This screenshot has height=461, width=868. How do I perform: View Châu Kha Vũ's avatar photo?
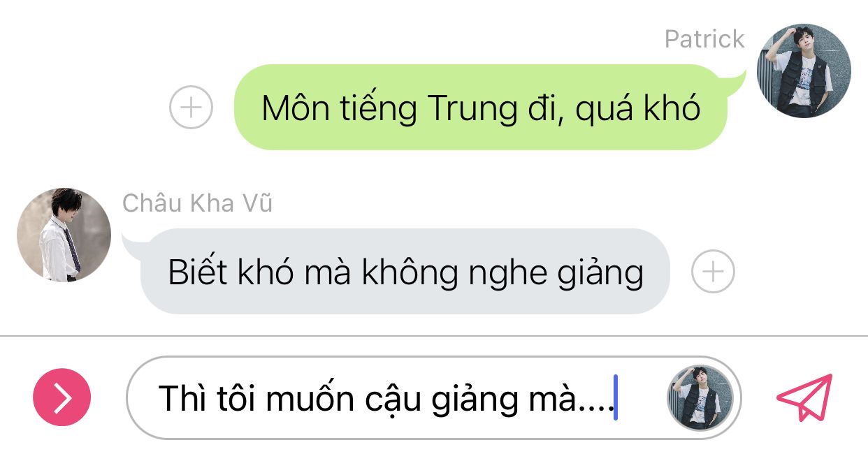click(64, 235)
